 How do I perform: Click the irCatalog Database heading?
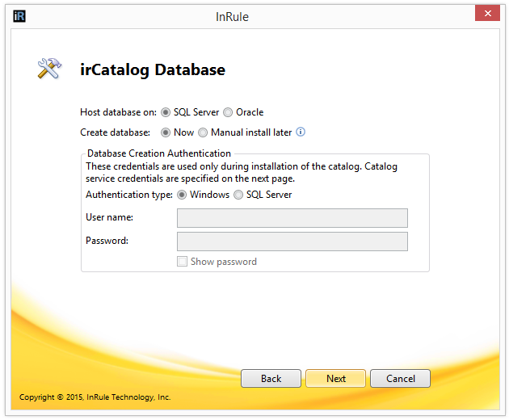(153, 70)
